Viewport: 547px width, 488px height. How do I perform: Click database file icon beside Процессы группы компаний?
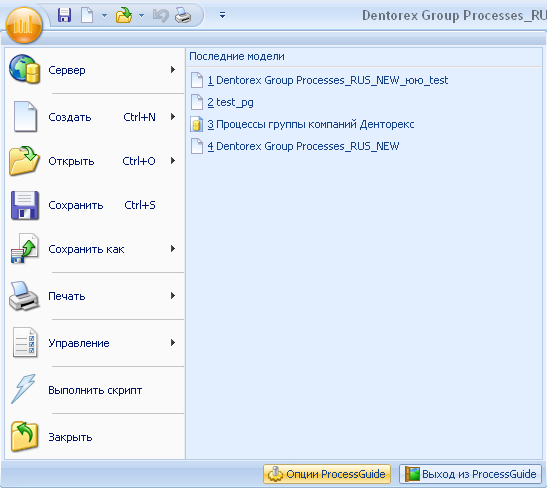click(x=197, y=124)
